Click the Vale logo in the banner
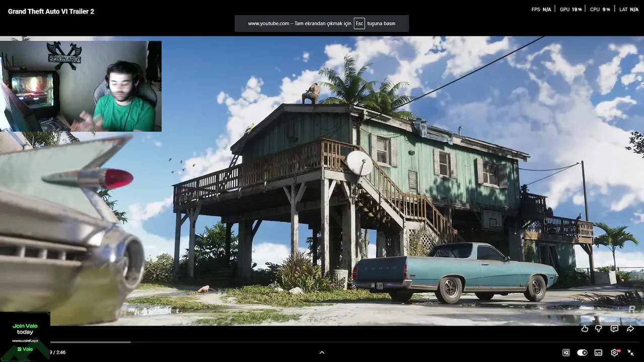Screen dimensions: 644x362 [25, 349]
